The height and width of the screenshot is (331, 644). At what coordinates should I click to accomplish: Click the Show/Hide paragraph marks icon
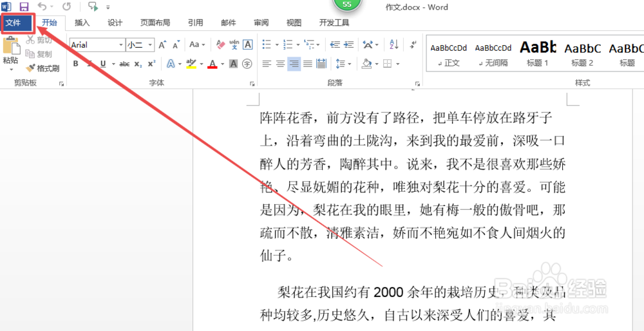413,44
